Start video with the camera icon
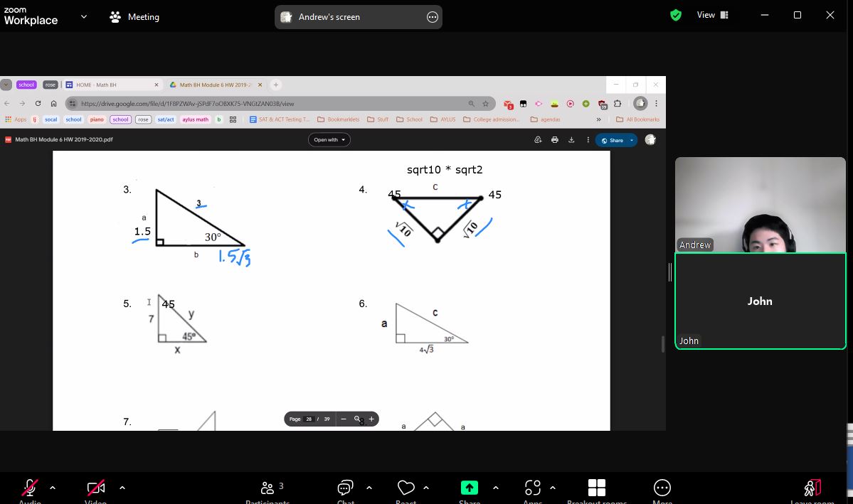Image resolution: width=853 pixels, height=504 pixels. tap(96, 488)
